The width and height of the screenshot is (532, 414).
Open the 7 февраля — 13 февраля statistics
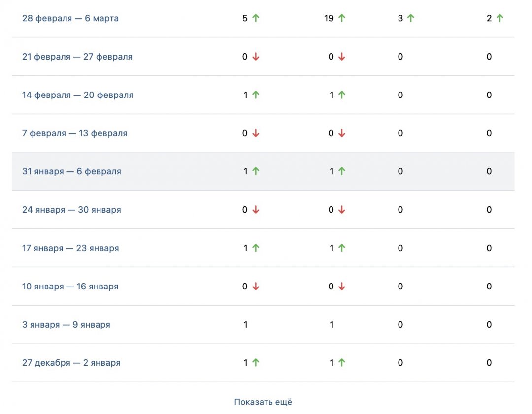[74, 133]
